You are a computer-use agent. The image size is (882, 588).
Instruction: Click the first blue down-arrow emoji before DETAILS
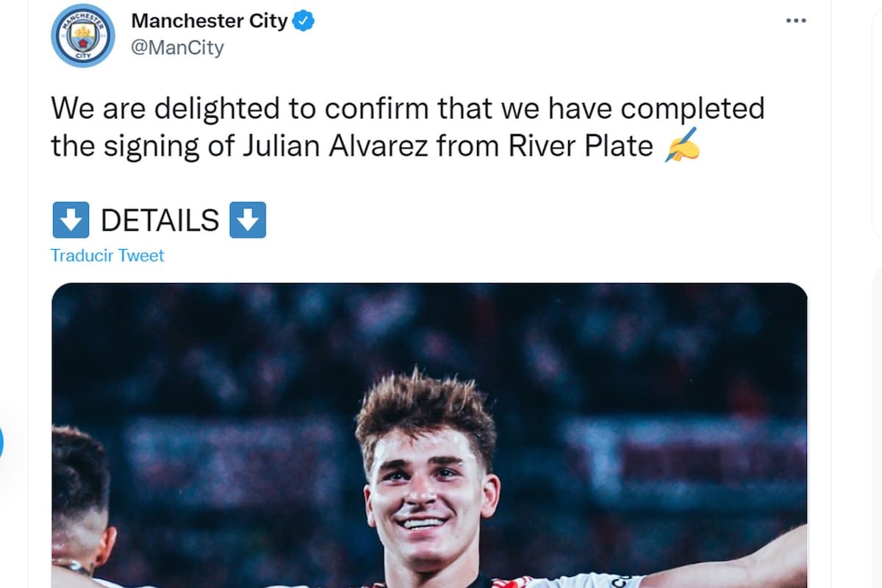[x=71, y=219]
